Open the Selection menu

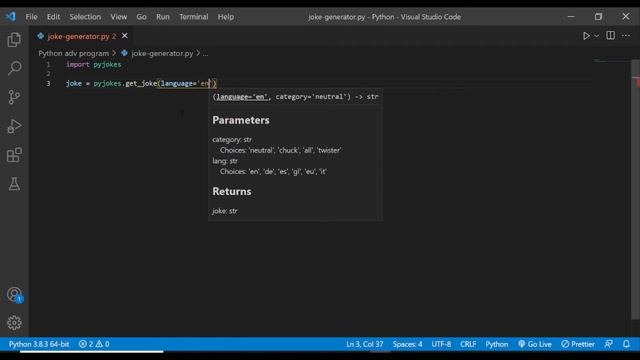click(85, 17)
